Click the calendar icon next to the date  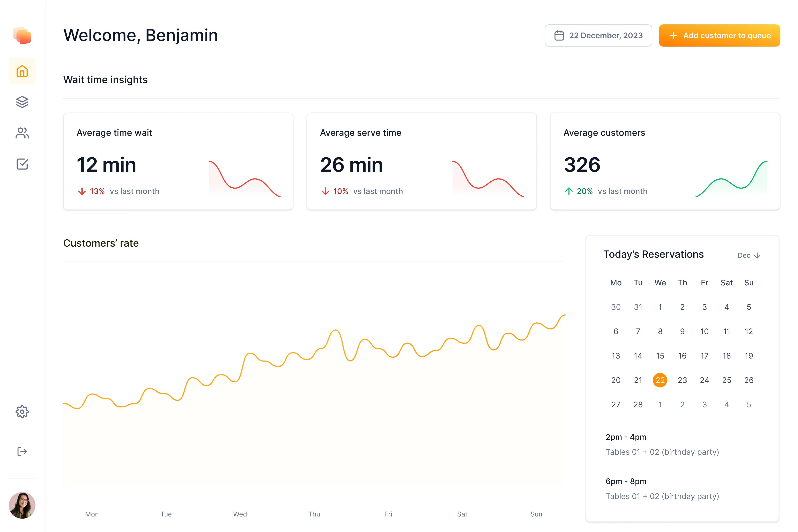560,35
